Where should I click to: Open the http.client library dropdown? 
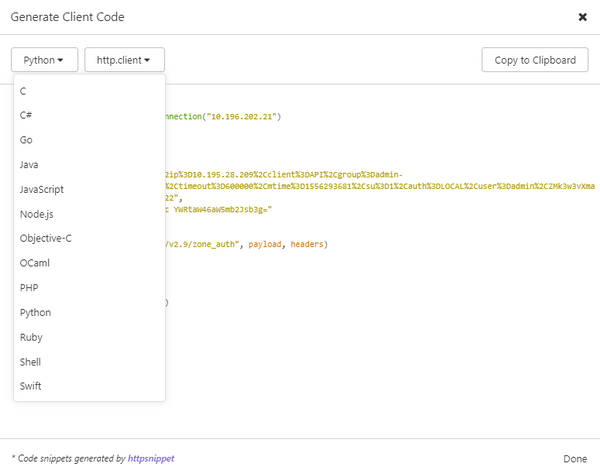tap(124, 60)
